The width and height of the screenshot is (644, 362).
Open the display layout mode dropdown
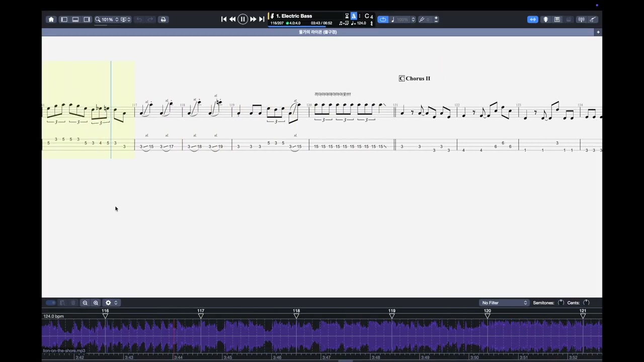[x=125, y=20]
